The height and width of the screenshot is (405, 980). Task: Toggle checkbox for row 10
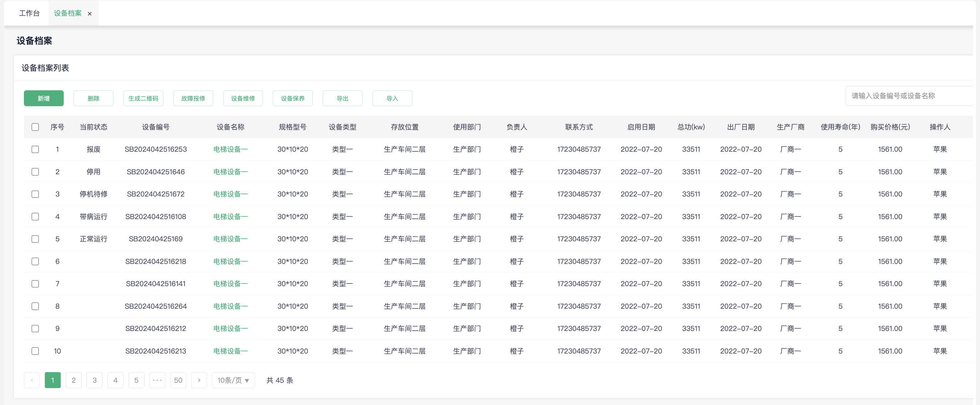(x=35, y=351)
